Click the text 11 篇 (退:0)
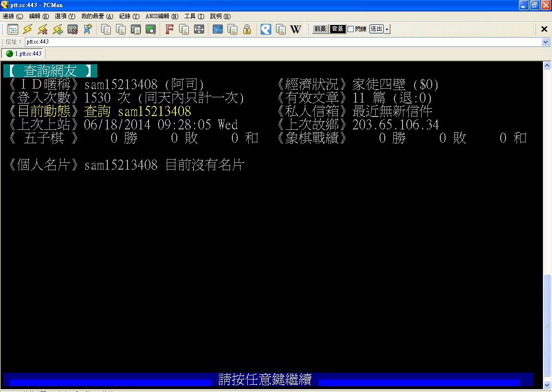 [392, 98]
